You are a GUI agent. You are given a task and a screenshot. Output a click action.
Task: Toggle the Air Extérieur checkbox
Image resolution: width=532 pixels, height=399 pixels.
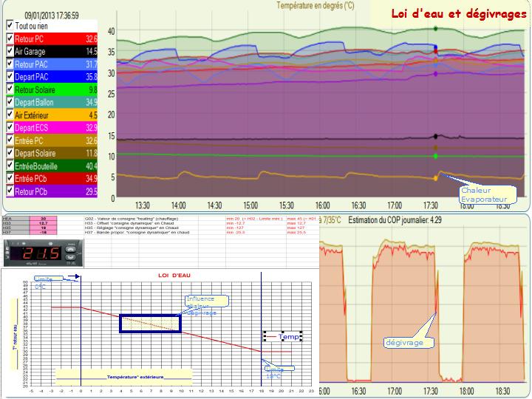point(10,115)
